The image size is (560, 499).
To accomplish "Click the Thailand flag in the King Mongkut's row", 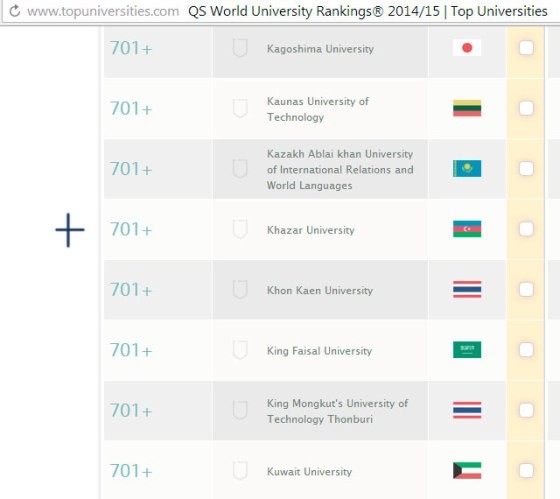I will 467,410.
